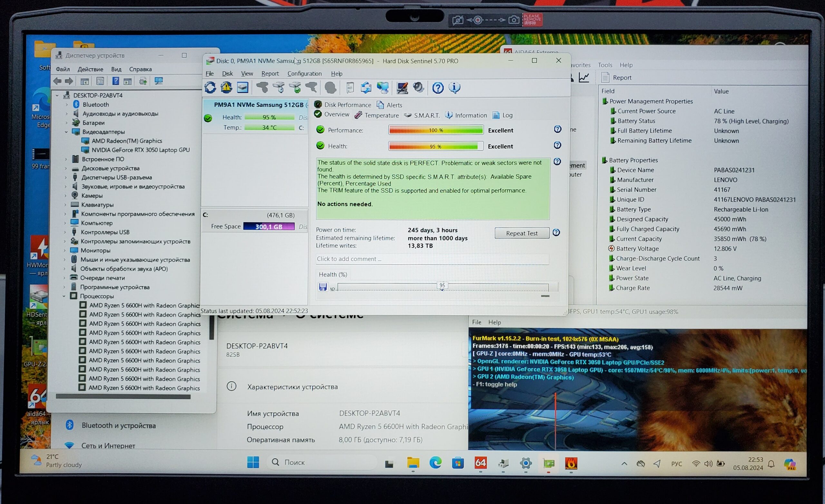Click the save floppy icon beside the Health graph
Screen dimensions: 825x504
tap(323, 287)
